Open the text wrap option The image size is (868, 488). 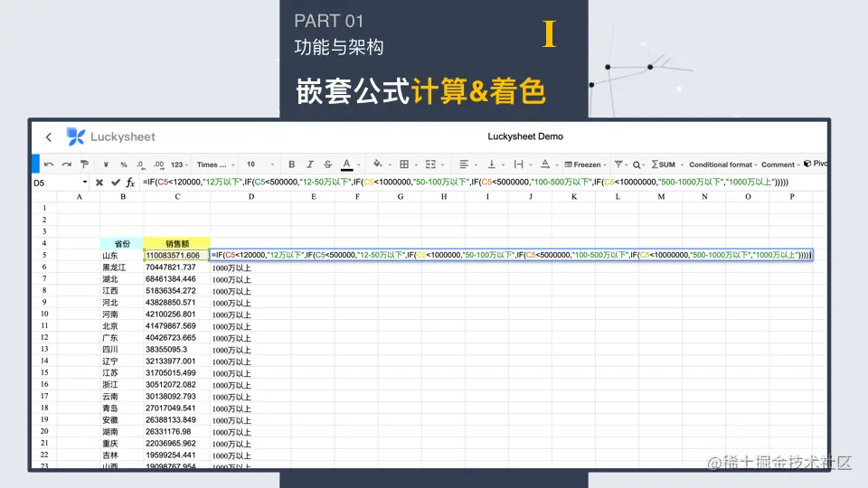pos(519,164)
